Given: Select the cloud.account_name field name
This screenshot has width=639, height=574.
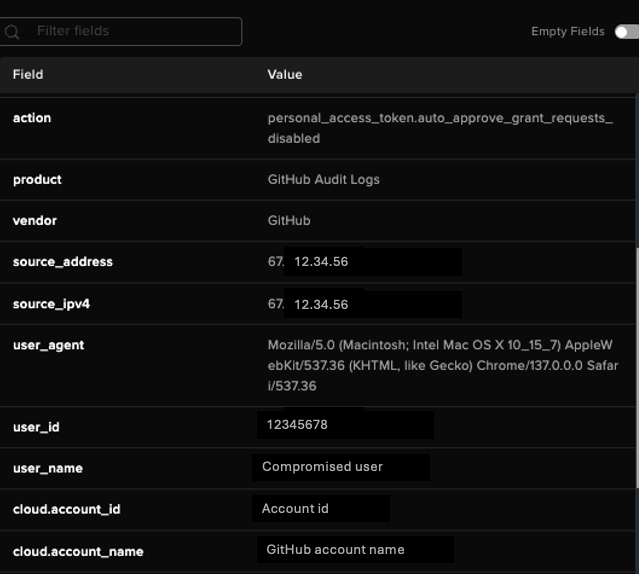Looking at the screenshot, I should point(78,552).
